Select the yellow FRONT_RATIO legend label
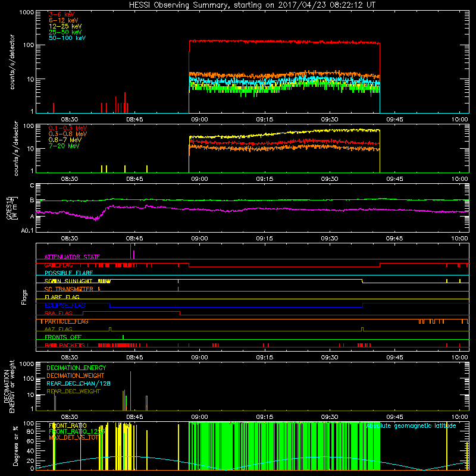Viewport: 476px width, 476px height. (x=68, y=425)
